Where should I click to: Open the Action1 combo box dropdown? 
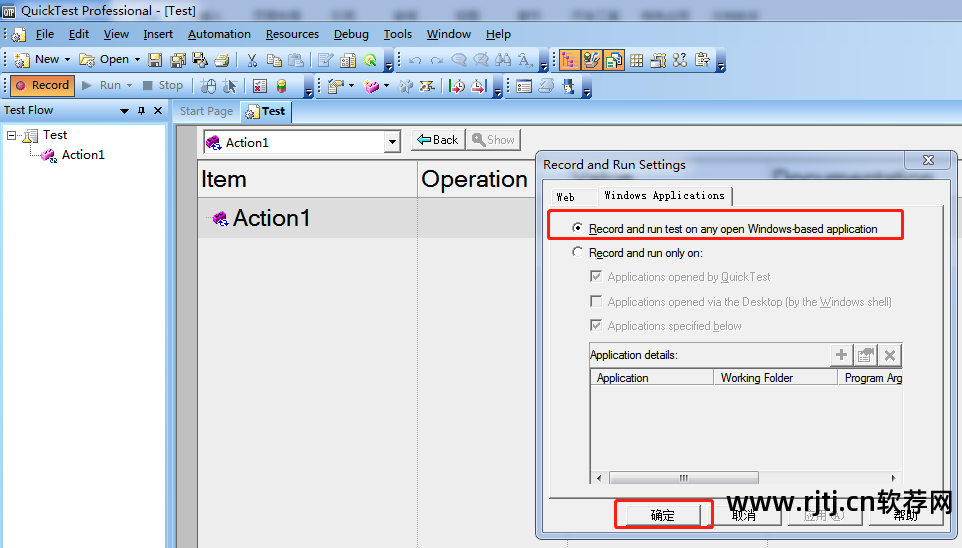pos(392,142)
